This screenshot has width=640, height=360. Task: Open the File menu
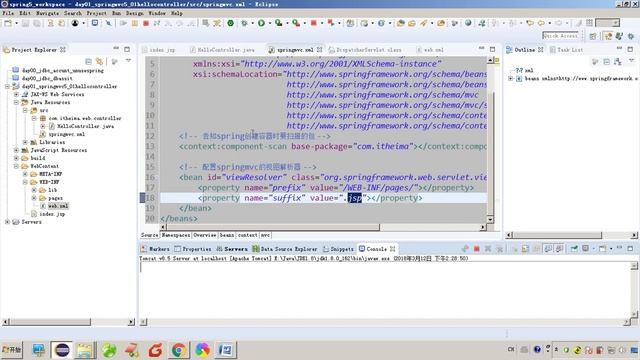8,13
